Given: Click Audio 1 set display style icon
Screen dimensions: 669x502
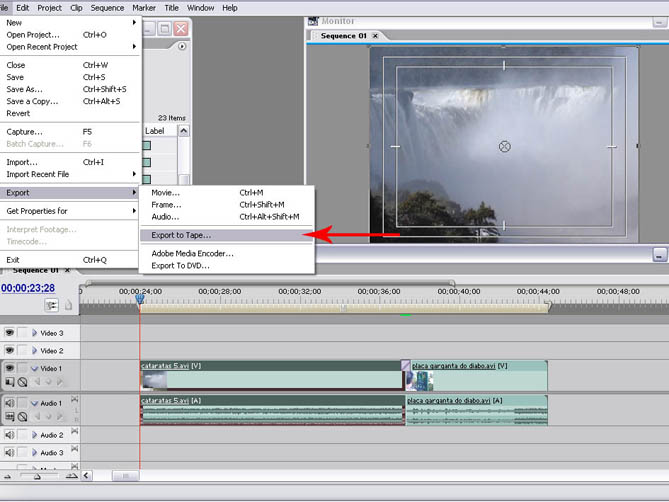Looking at the screenshot, I should 9,416.
